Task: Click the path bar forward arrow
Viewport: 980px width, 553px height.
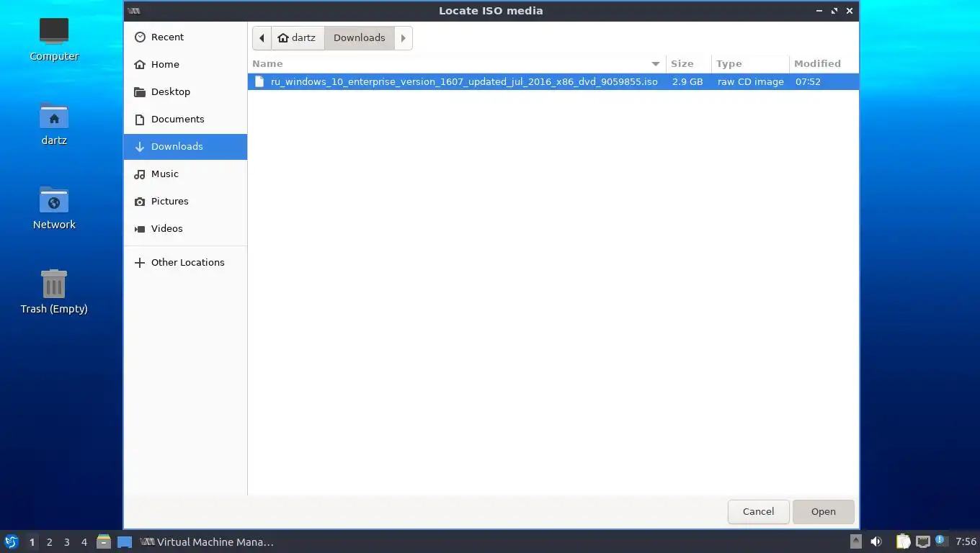Action: (x=403, y=37)
